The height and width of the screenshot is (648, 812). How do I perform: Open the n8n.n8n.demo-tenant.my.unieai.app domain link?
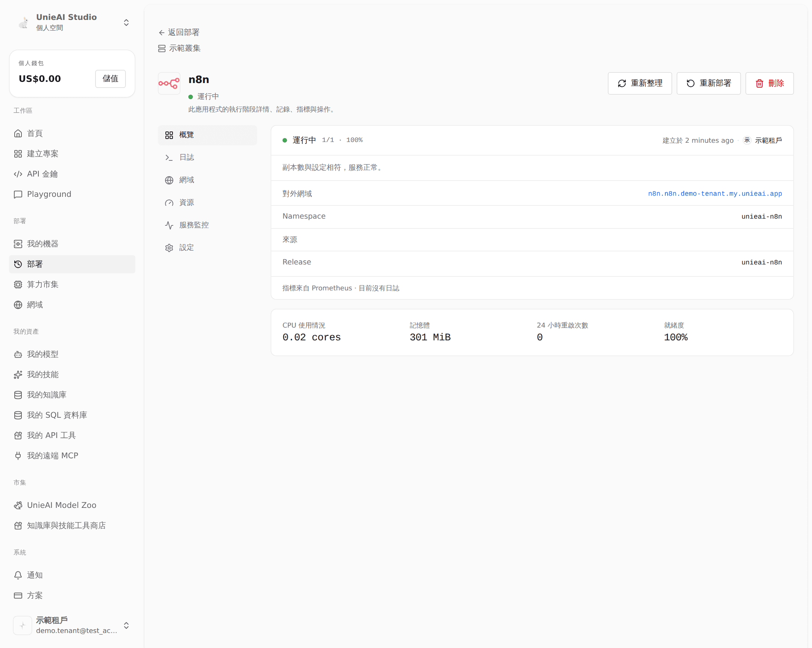pyautogui.click(x=715, y=194)
